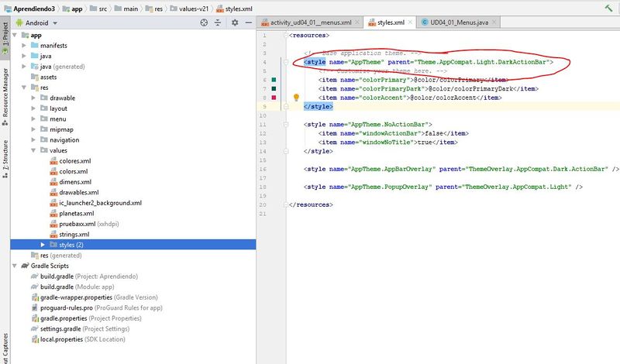The width and height of the screenshot is (620, 364).
Task: Select pruebaxx.xml (xxhdpi) file
Action: pos(84,224)
